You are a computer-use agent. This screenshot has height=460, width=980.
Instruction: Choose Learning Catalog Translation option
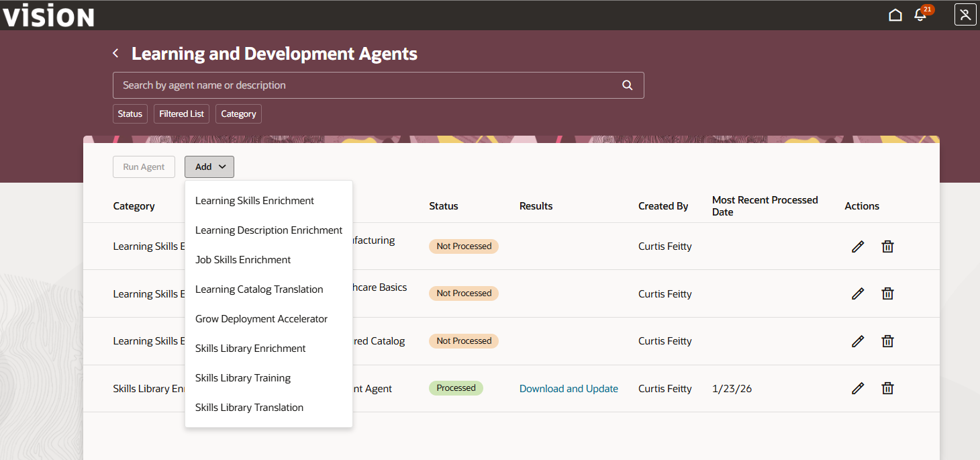pyautogui.click(x=268, y=289)
